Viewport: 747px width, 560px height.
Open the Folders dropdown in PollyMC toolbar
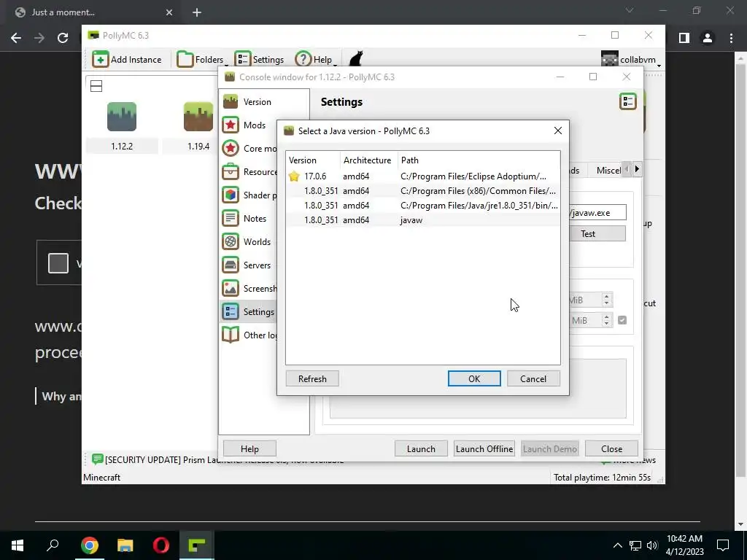tap(201, 60)
